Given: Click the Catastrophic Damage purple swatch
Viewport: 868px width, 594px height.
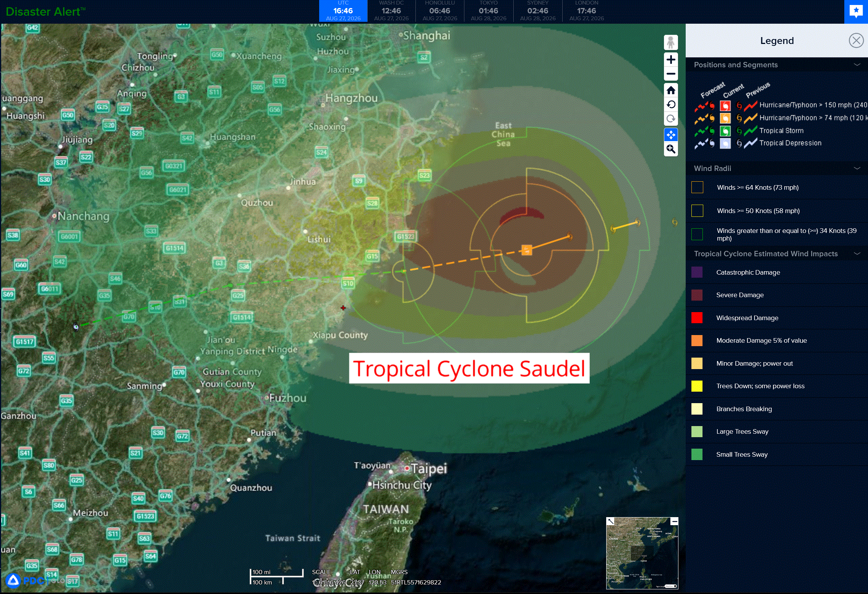Looking at the screenshot, I should [x=697, y=272].
